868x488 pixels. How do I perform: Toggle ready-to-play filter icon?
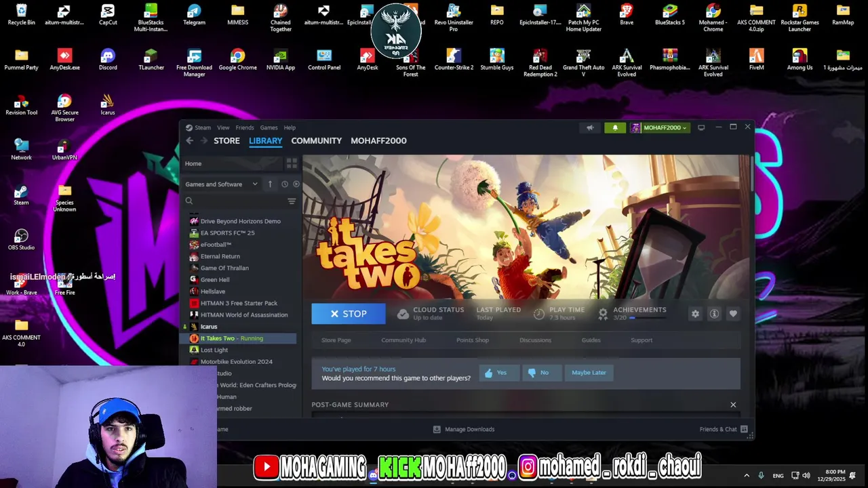click(296, 184)
